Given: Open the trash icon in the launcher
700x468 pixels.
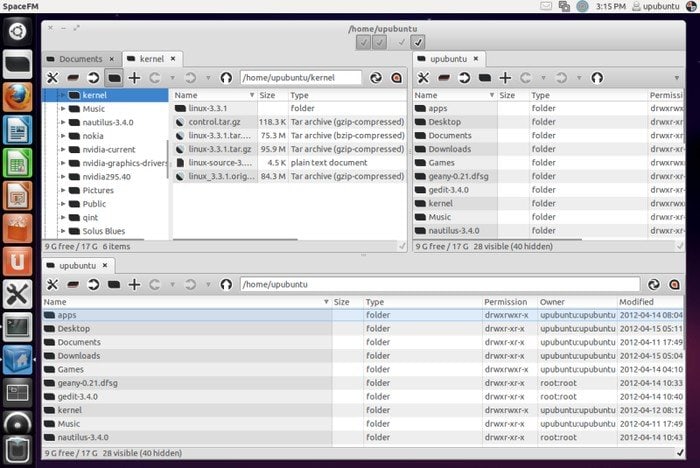Looking at the screenshot, I should (17, 450).
